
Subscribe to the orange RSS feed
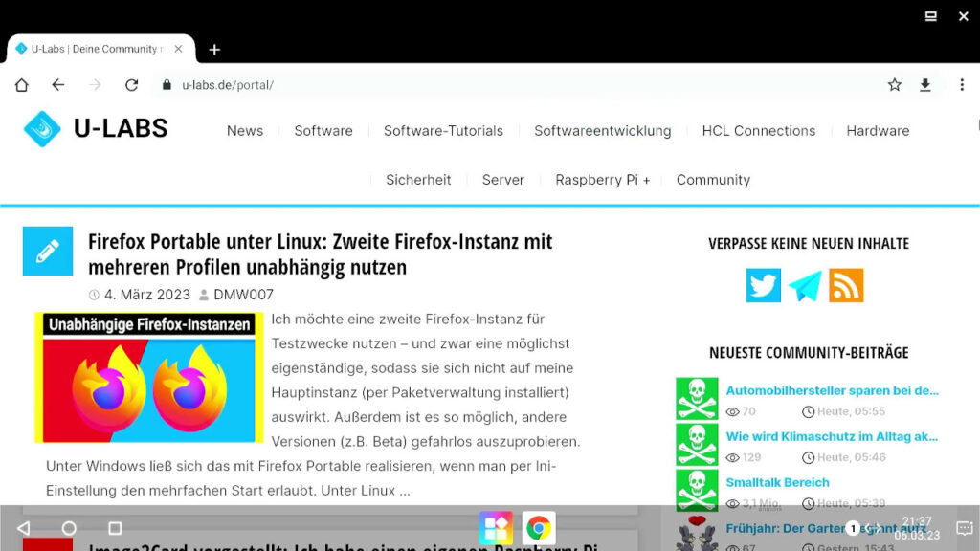pos(846,285)
